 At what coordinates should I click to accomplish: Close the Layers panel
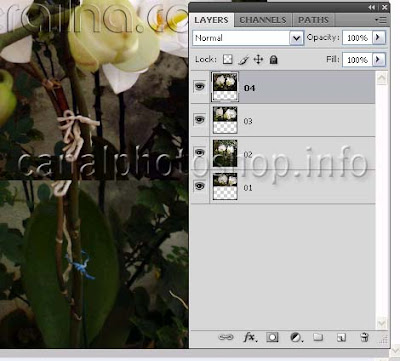coord(385,7)
